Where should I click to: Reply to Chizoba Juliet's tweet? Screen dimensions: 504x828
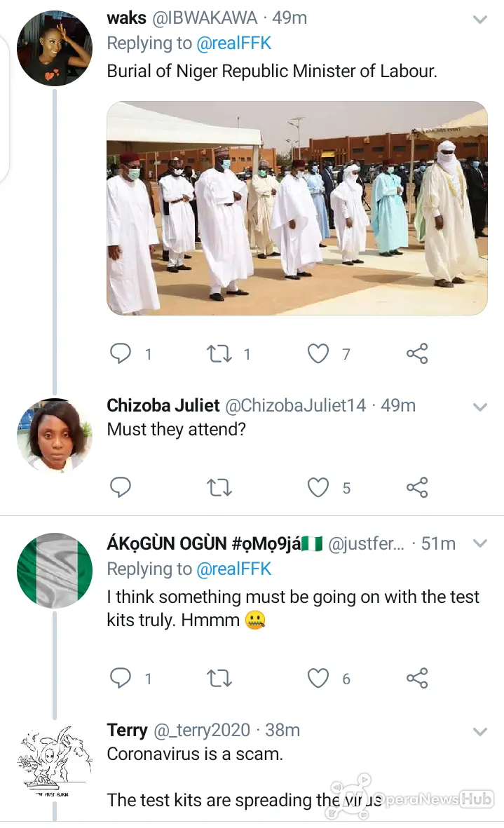click(x=121, y=487)
